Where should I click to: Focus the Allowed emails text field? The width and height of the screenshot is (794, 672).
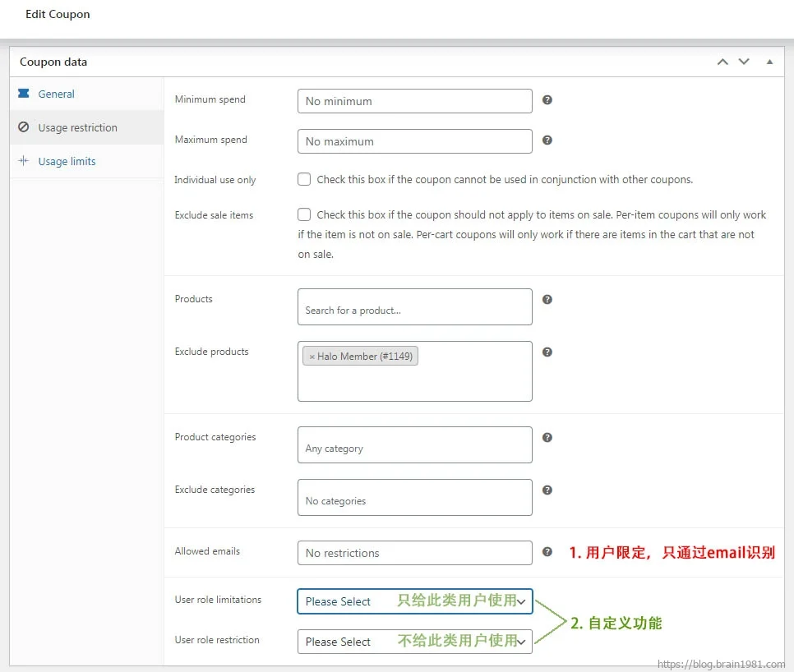(414, 553)
